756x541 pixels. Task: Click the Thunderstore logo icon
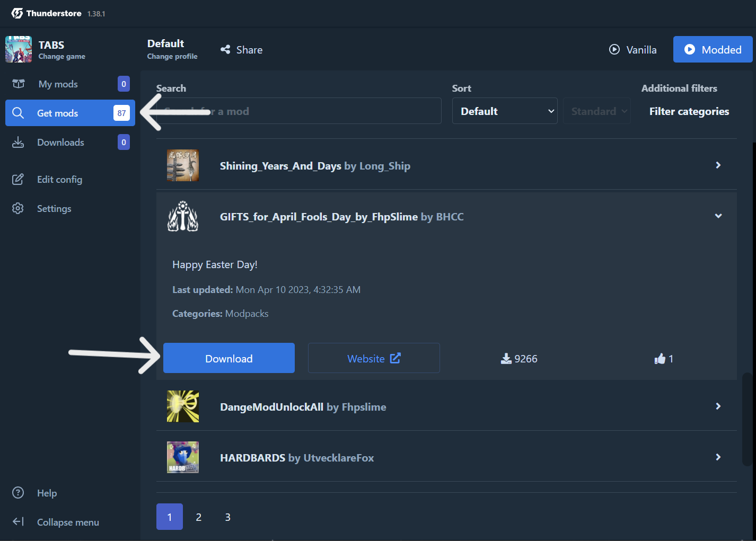pos(17,13)
